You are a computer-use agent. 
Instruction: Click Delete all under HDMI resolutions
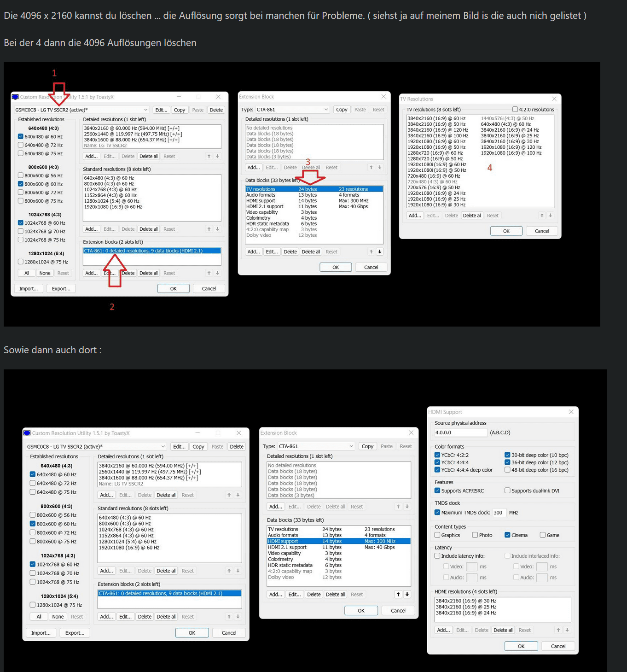tap(503, 630)
